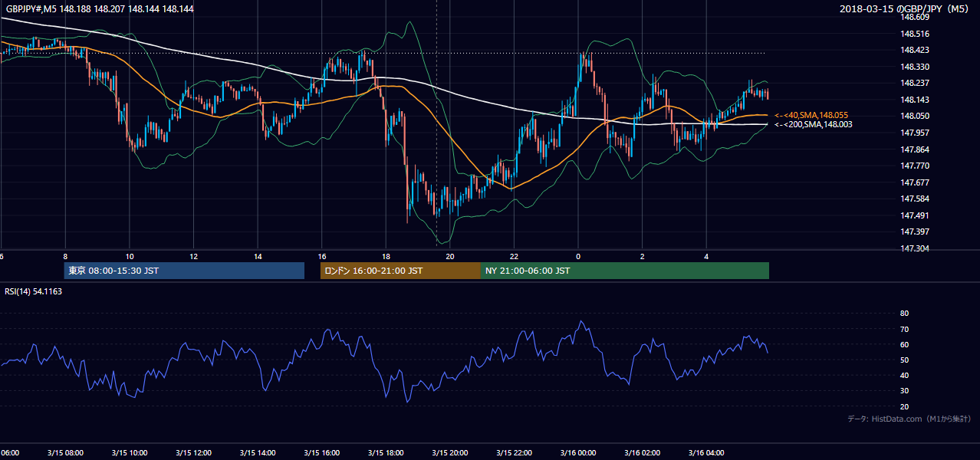Click price axis value 148.609
Screen dimensions: 980x460
tap(914, 17)
